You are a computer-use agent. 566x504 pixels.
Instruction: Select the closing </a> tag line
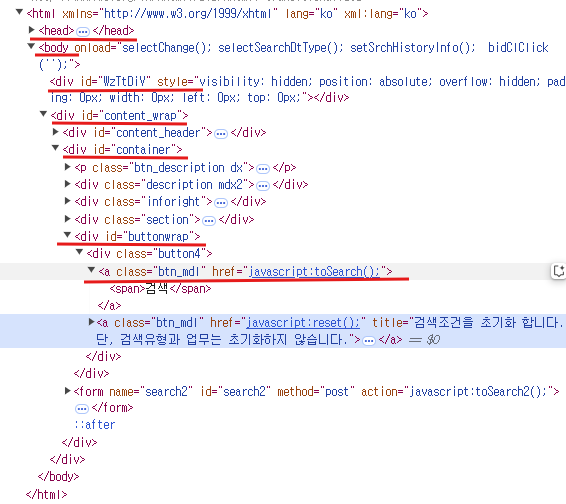tap(109, 305)
